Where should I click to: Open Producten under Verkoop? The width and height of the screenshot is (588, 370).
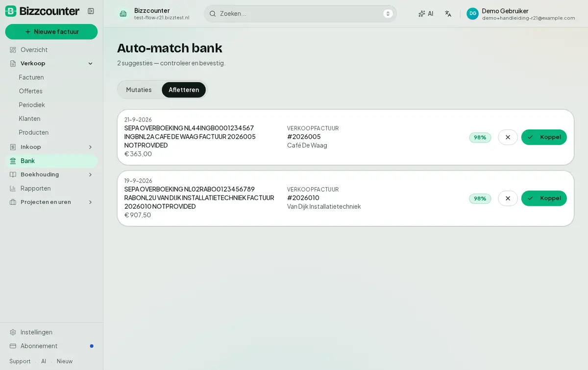coord(34,132)
